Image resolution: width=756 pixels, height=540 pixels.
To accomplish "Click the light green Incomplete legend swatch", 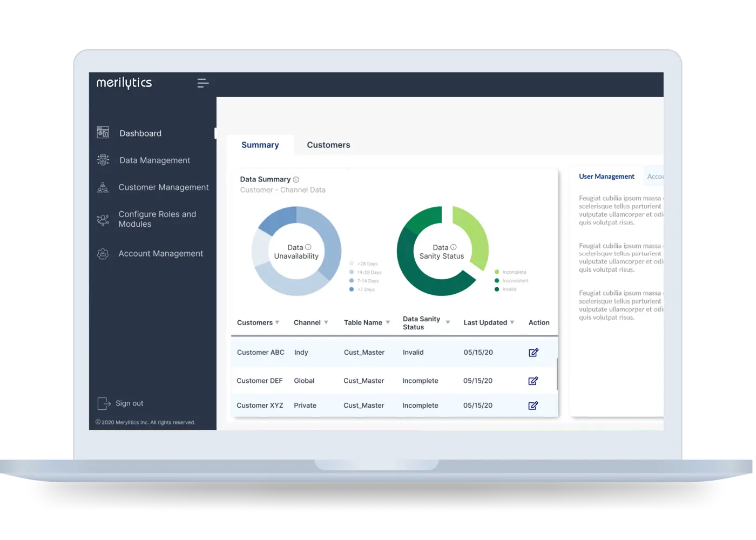I will tap(497, 272).
